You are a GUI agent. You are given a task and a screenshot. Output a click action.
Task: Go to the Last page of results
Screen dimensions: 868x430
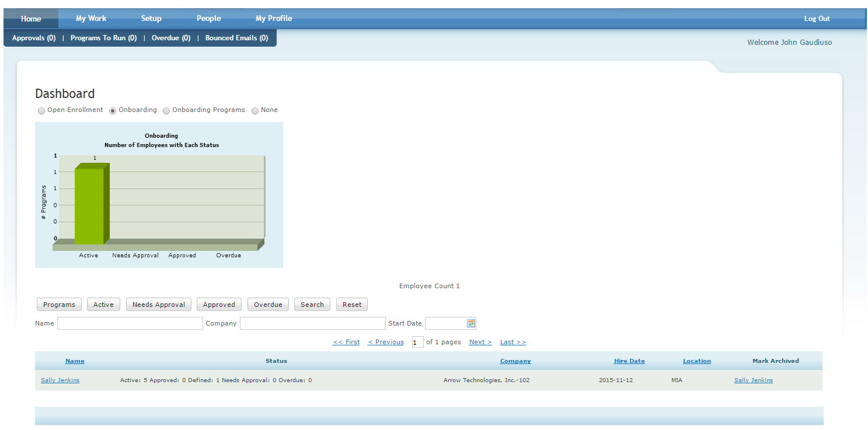tap(513, 342)
